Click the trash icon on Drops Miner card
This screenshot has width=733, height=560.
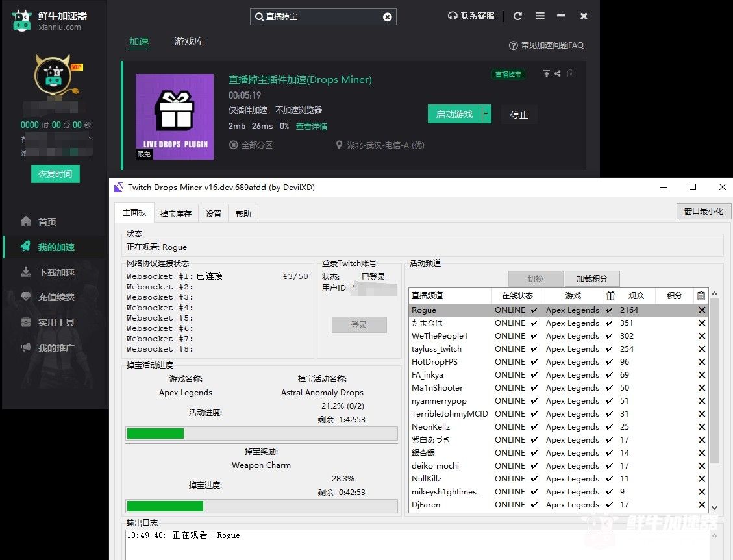[570, 73]
